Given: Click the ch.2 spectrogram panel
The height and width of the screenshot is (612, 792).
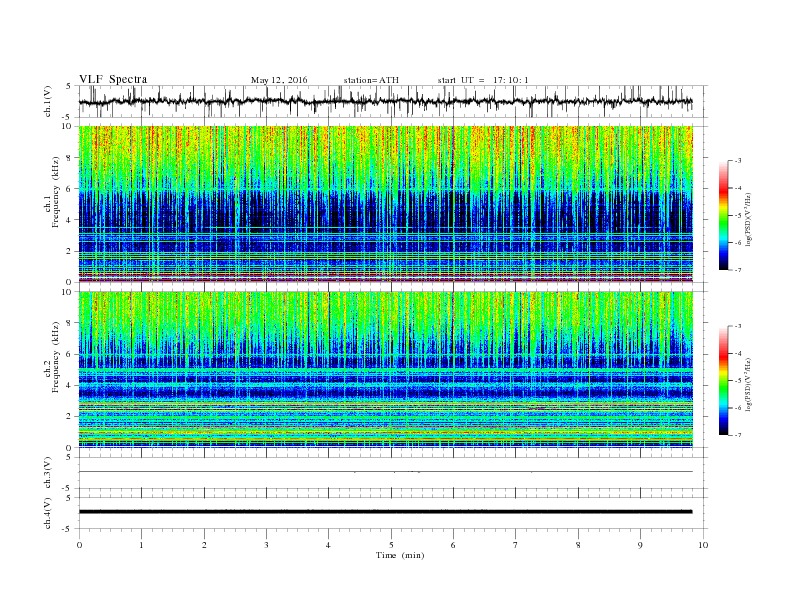Looking at the screenshot, I should (385, 369).
